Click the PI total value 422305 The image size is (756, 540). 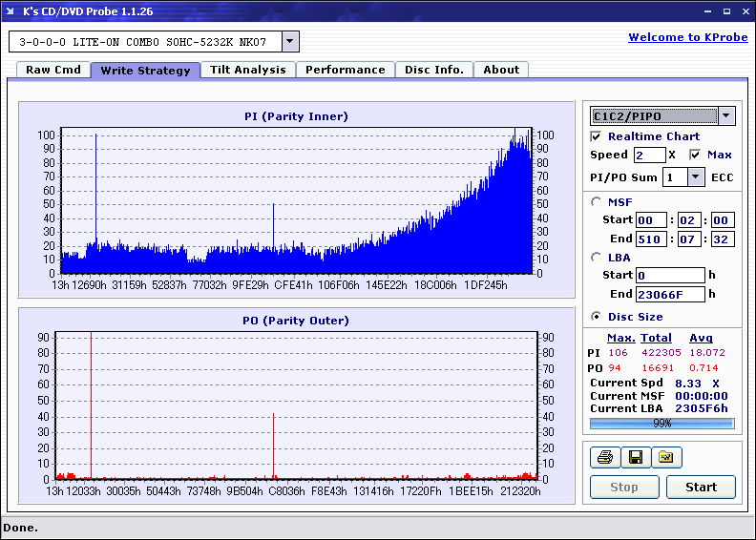click(661, 352)
